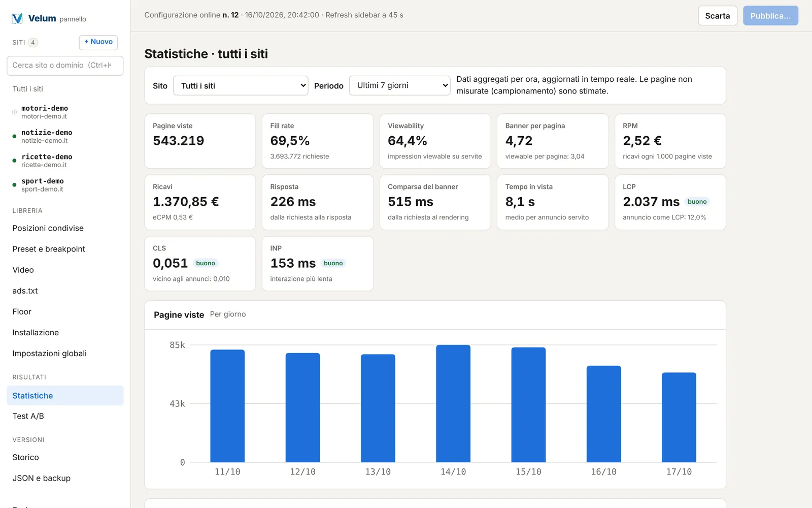Image resolution: width=812 pixels, height=508 pixels.
Task: Open the Floor section
Action: tap(65, 311)
